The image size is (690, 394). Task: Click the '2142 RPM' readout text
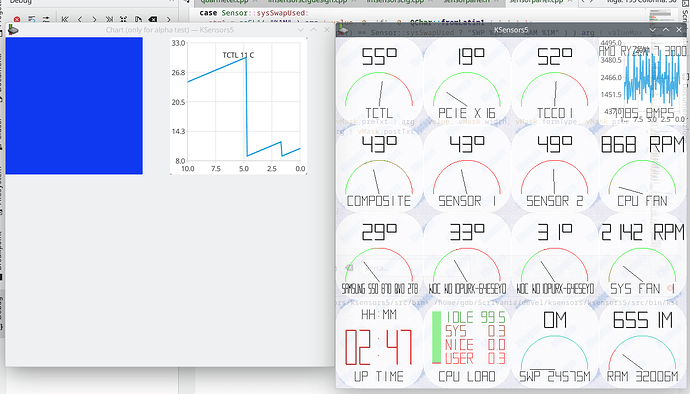point(642,232)
